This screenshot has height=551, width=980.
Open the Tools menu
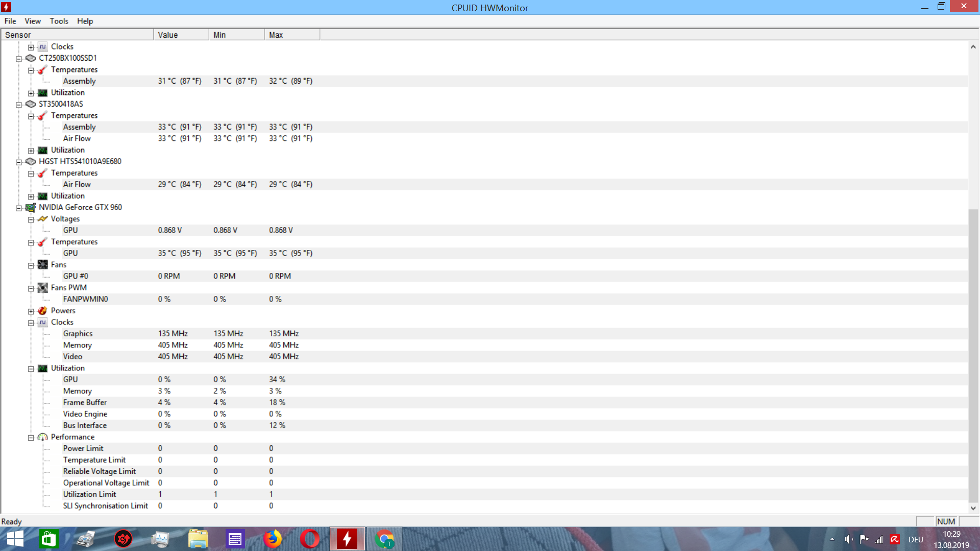point(59,21)
